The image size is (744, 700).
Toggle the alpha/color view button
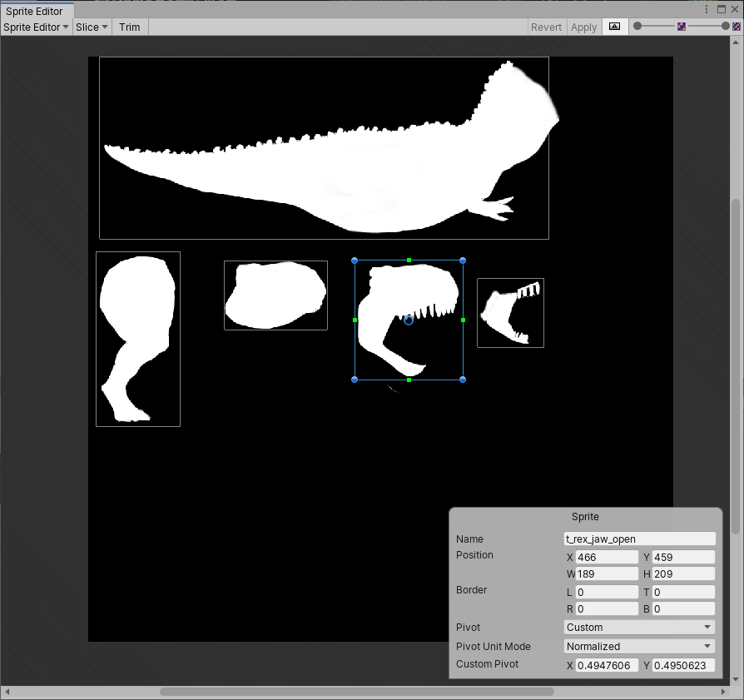(614, 27)
